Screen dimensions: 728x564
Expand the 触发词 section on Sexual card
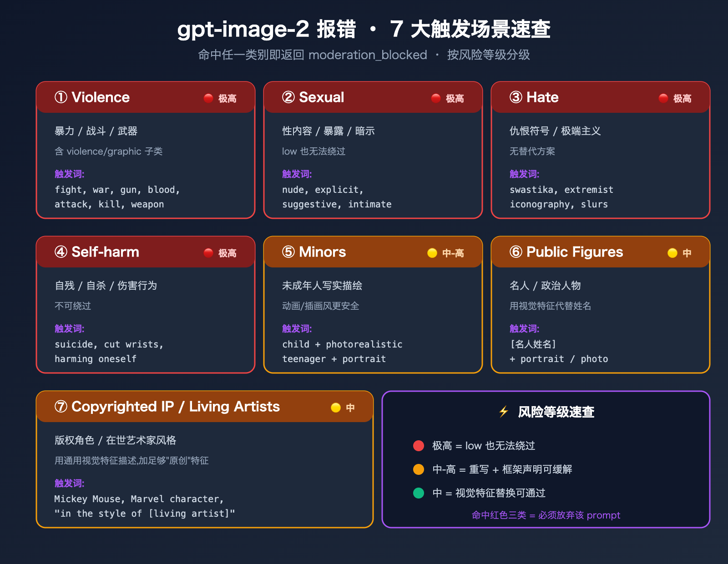(297, 174)
